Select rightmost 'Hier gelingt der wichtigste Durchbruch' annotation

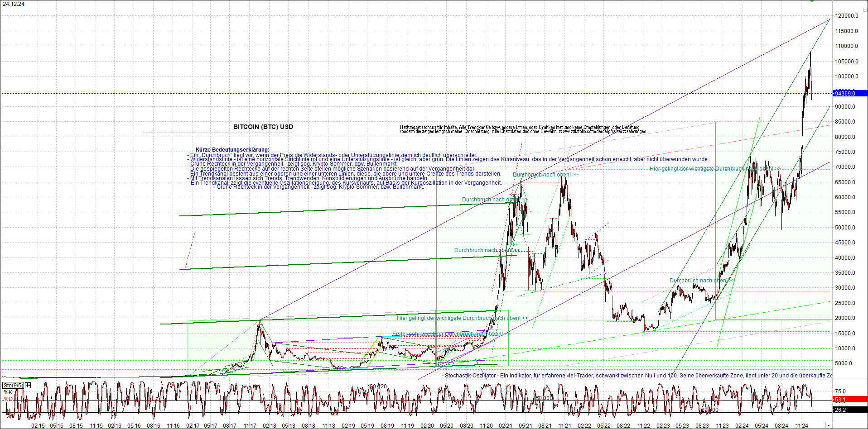click(x=715, y=169)
